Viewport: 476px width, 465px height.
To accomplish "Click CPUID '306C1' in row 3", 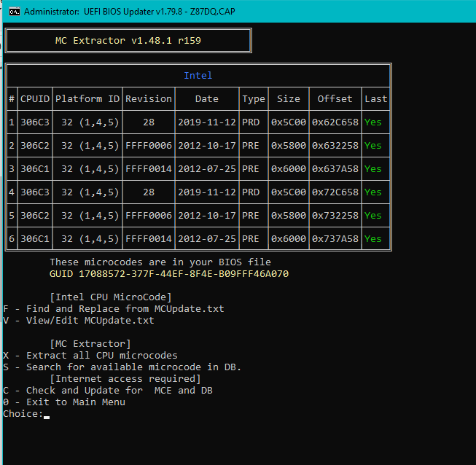I will (x=35, y=169).
